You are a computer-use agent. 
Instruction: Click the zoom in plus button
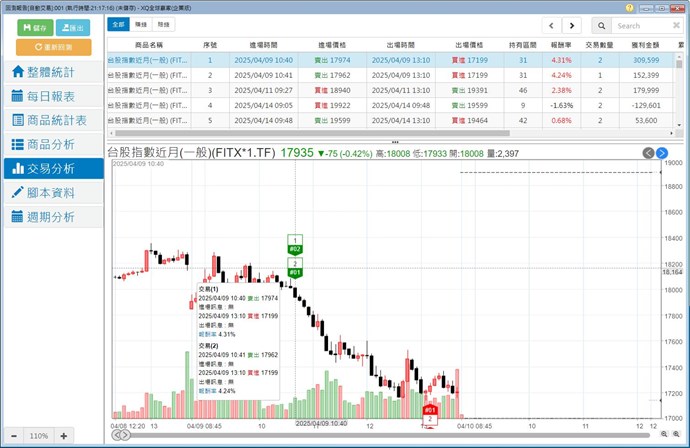63,436
